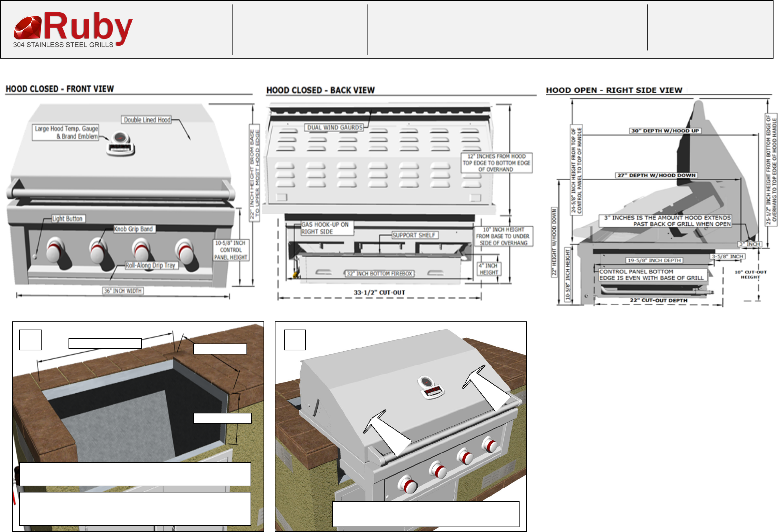The width and height of the screenshot is (780, 532).
Task: Click empty square box in installed grill image
Action: 295,340
